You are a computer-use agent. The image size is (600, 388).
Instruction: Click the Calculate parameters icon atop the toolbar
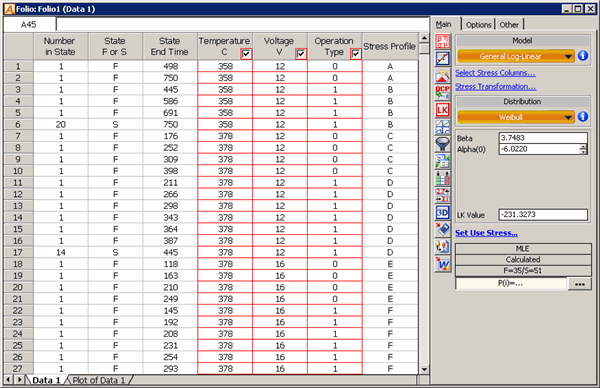point(442,41)
